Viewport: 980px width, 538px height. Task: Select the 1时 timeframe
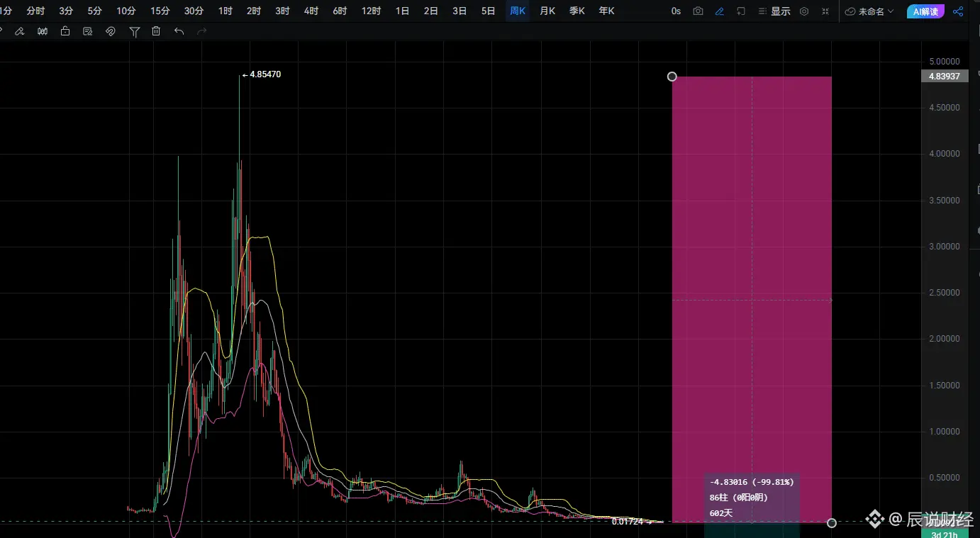[225, 11]
